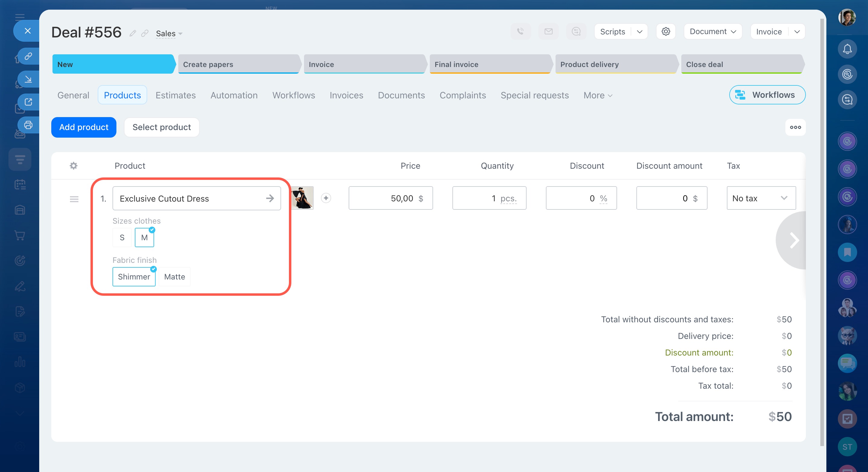Open the notifications bell icon

point(847,49)
